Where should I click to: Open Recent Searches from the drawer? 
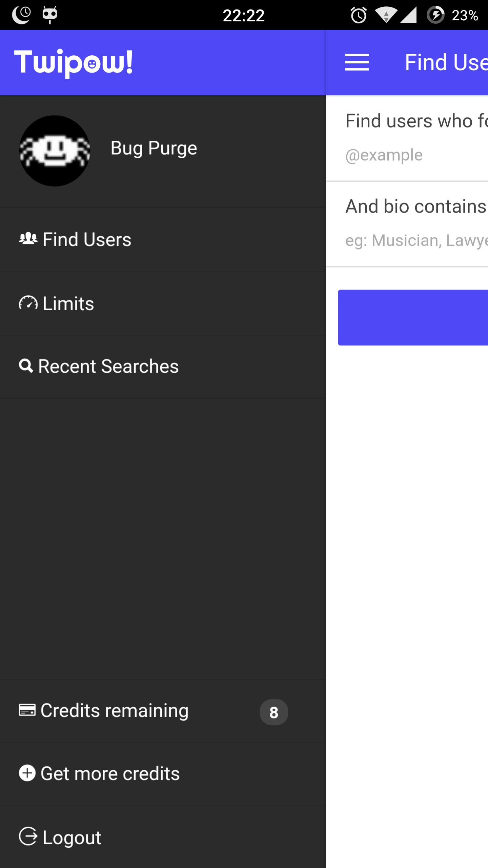click(163, 367)
